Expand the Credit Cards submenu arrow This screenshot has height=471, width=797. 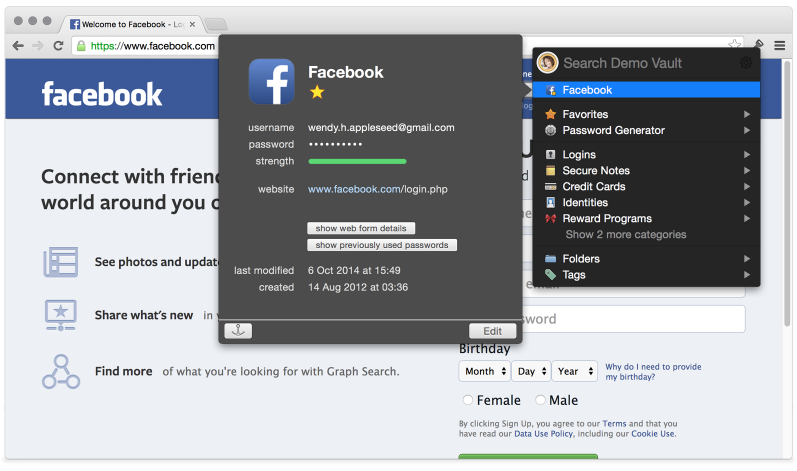747,186
